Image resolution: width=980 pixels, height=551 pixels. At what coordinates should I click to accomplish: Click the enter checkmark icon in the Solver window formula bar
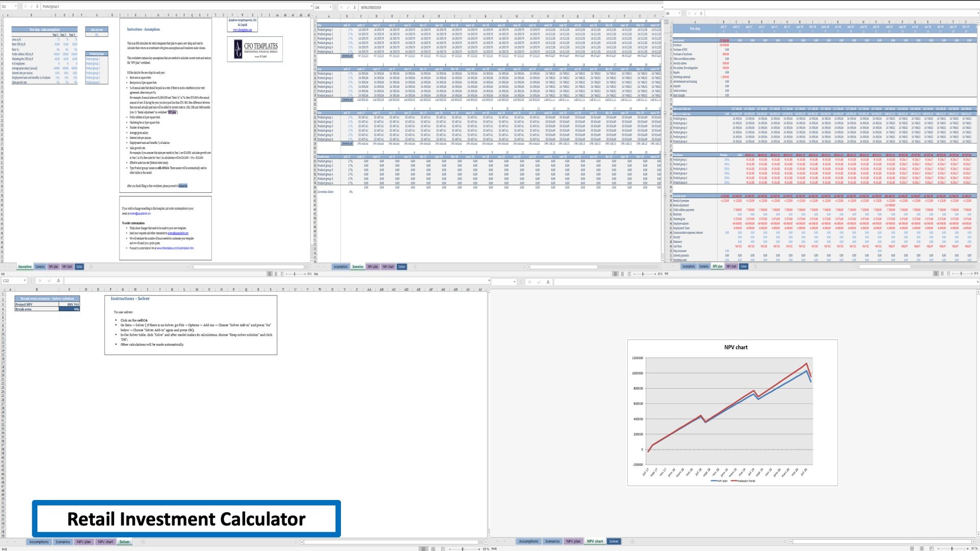tap(49, 281)
